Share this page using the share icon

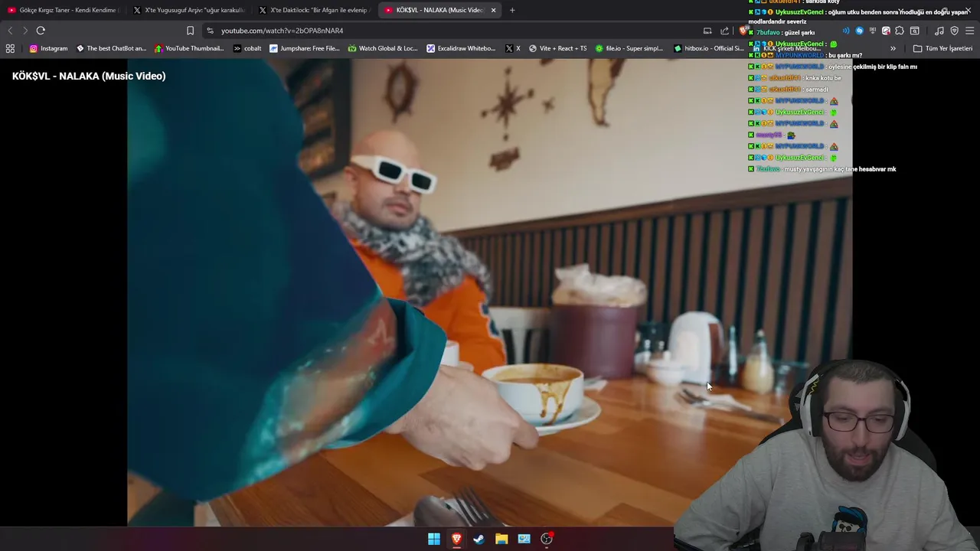[x=724, y=31]
